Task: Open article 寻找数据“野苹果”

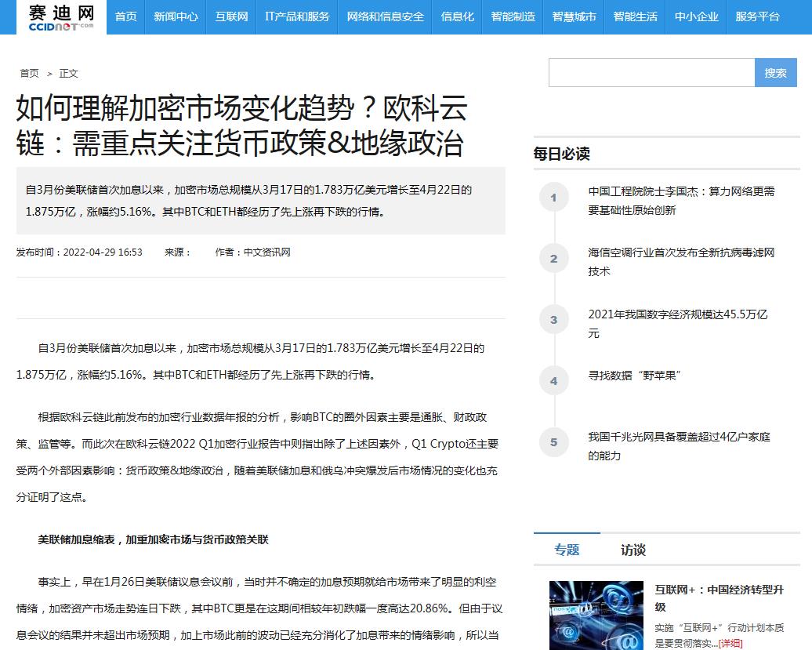Action: (x=634, y=376)
